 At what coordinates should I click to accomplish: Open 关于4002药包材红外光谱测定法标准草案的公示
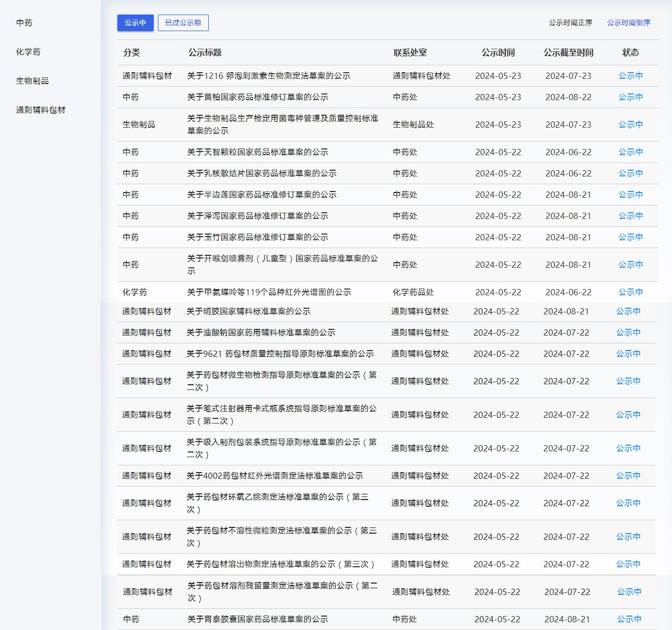(274, 476)
